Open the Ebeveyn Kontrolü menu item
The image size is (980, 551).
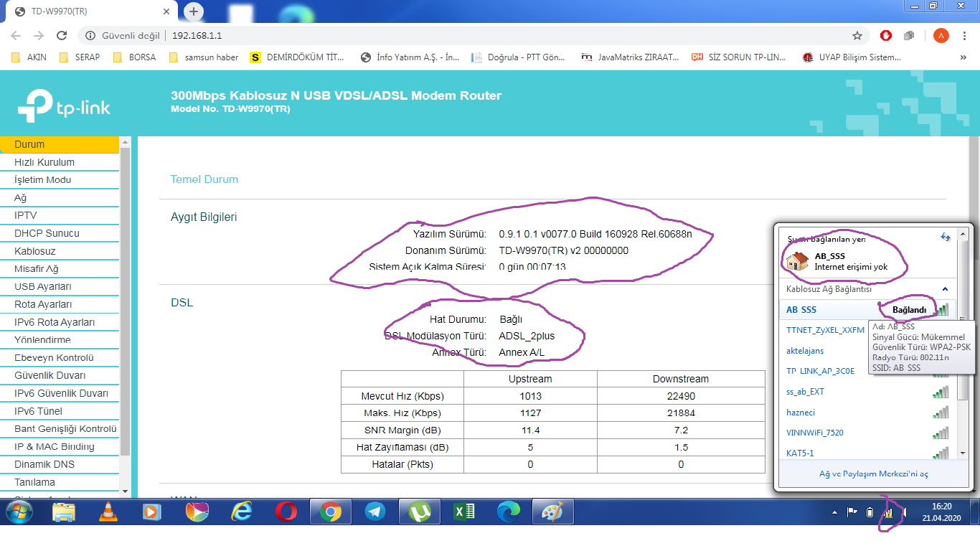tap(60, 357)
